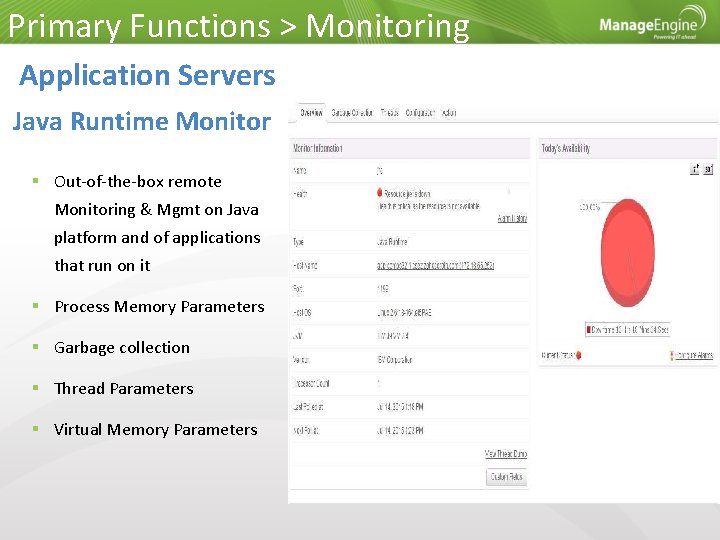The height and width of the screenshot is (540, 720).
Task: Click the Downtime legend red swatch
Action: click(x=589, y=329)
